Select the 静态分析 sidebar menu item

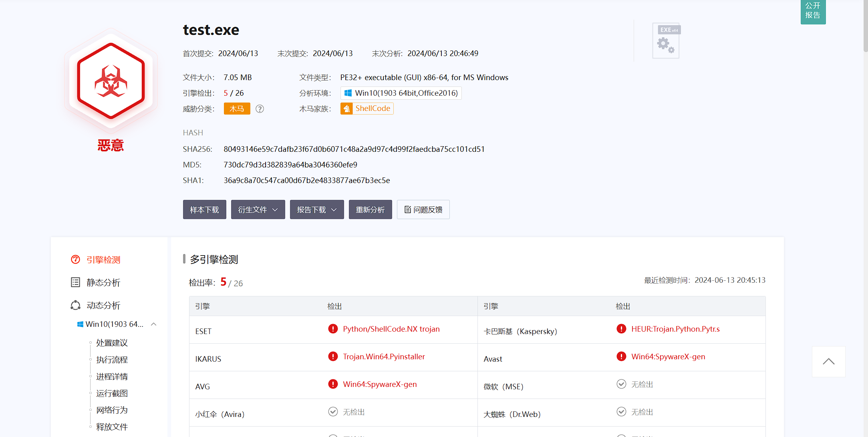103,282
